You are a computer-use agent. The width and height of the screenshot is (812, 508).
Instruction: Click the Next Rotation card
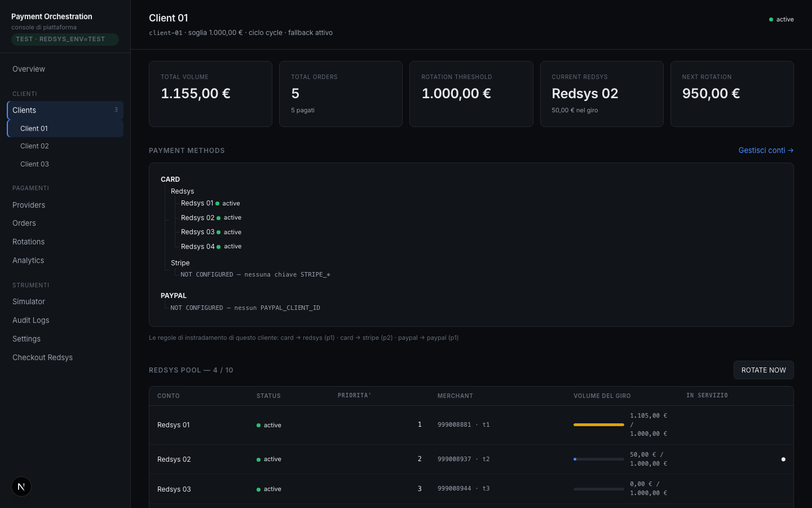point(732,94)
